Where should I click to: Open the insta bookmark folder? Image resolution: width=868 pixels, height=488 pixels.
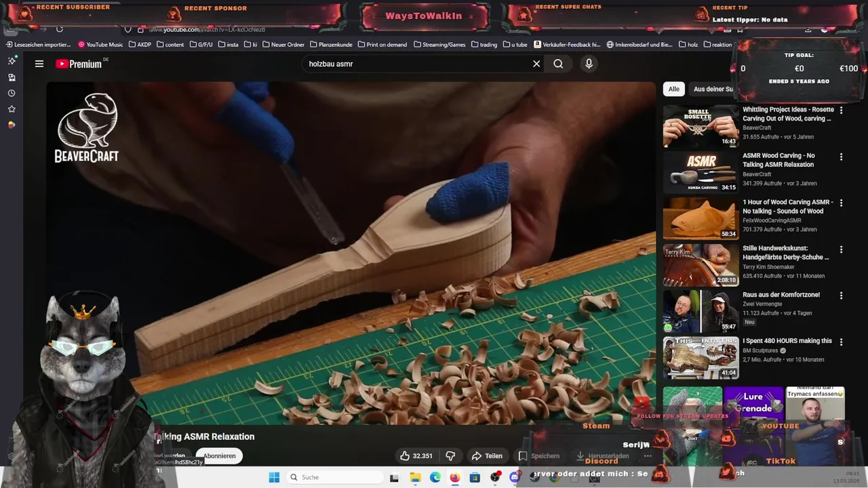coord(229,45)
